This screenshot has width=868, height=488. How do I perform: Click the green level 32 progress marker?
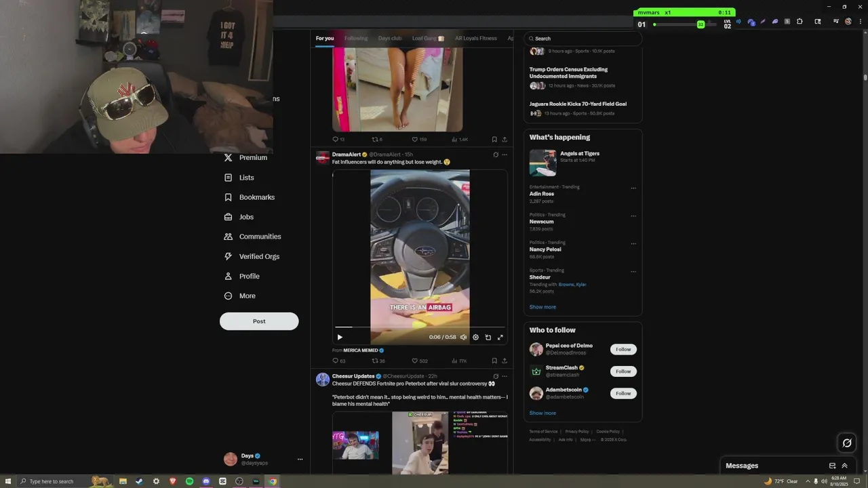[x=701, y=24]
